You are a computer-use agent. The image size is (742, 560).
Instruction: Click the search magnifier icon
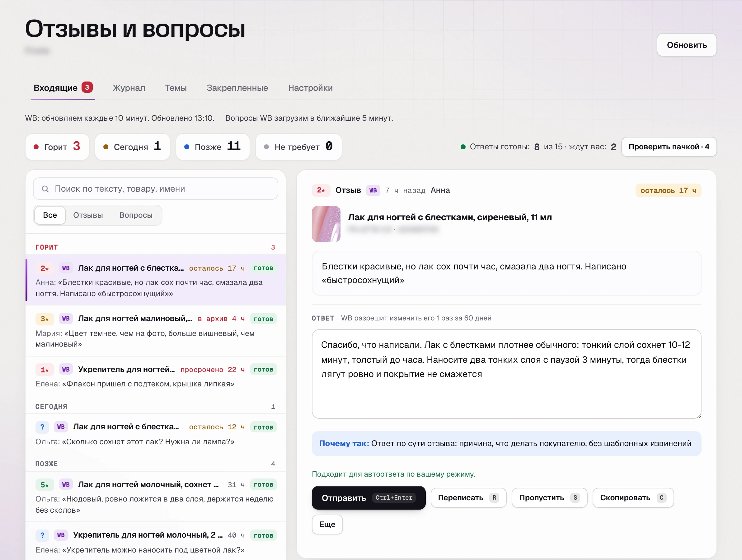click(x=45, y=189)
